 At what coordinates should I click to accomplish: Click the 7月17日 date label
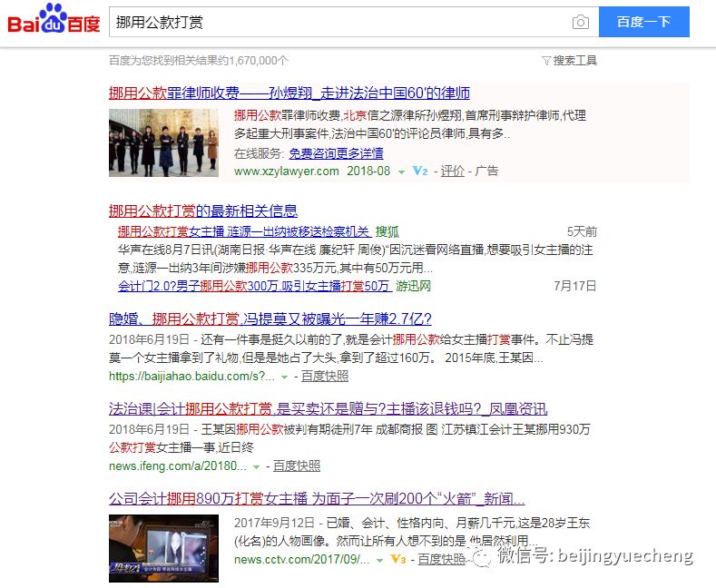(575, 286)
